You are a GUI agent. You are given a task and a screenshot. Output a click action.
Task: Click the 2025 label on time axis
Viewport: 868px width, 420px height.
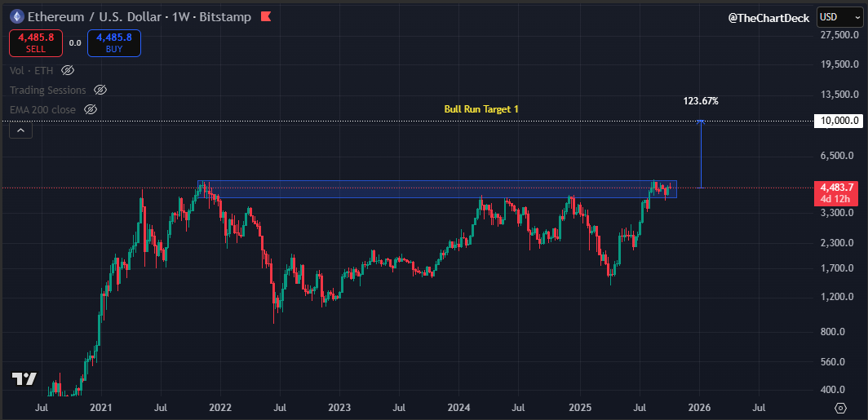[x=581, y=408]
